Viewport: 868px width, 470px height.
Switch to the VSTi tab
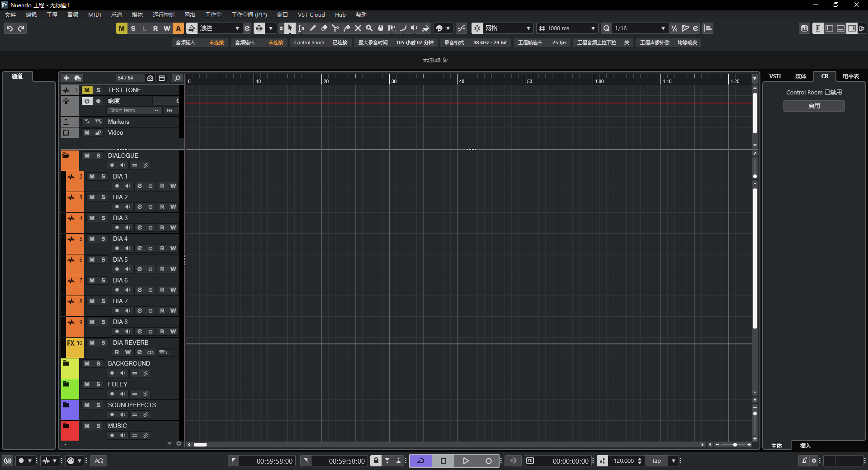point(775,76)
